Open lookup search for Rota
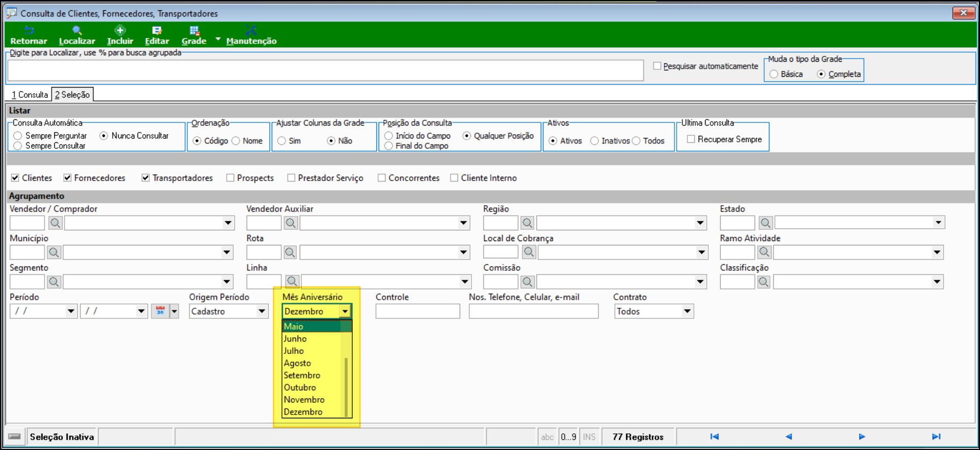Screen dimensions: 980x450 [x=290, y=252]
